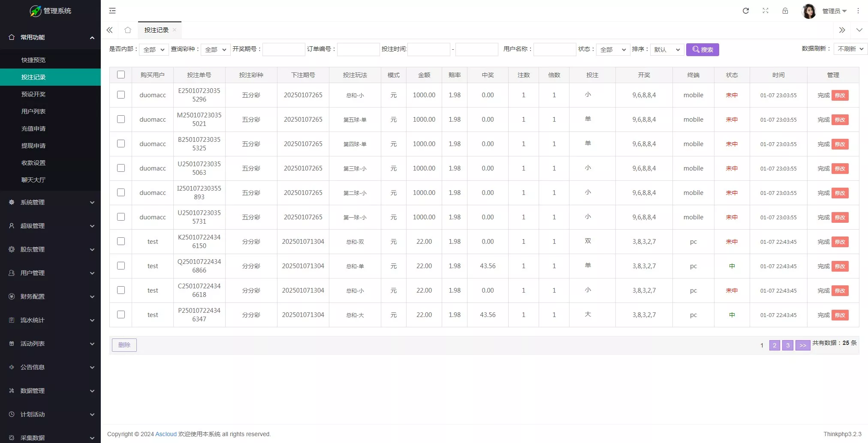Click the refresh page icon in top bar
The image size is (868, 443).
(746, 11)
